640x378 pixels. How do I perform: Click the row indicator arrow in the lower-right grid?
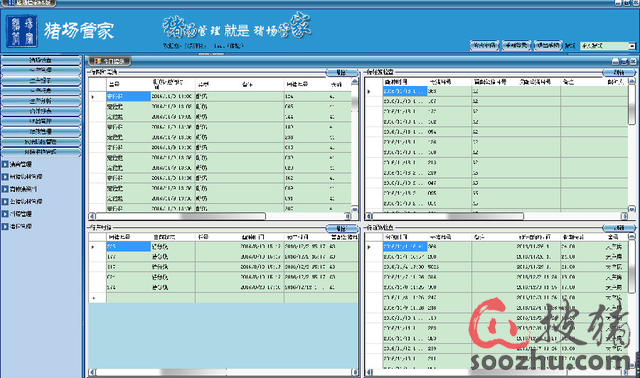point(369,247)
